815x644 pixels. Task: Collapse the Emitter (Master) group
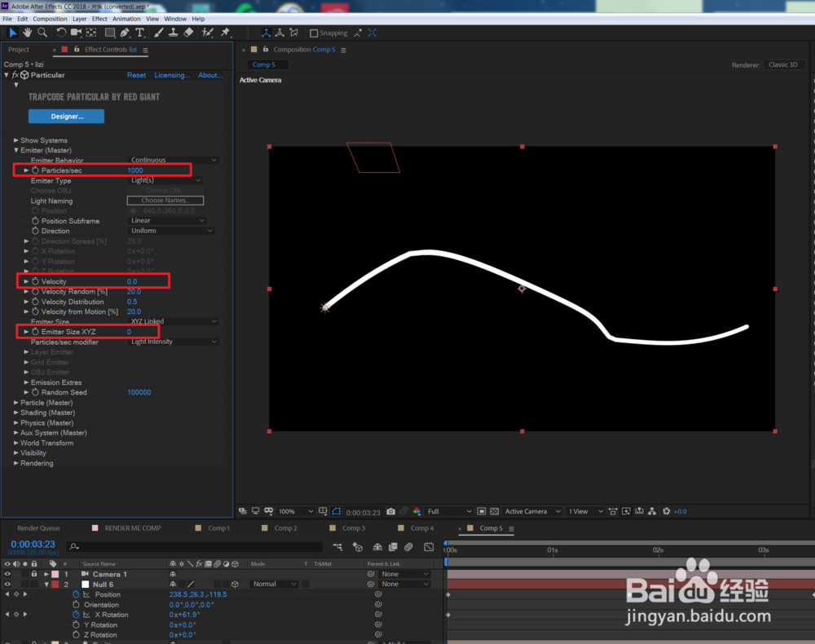click(16, 150)
